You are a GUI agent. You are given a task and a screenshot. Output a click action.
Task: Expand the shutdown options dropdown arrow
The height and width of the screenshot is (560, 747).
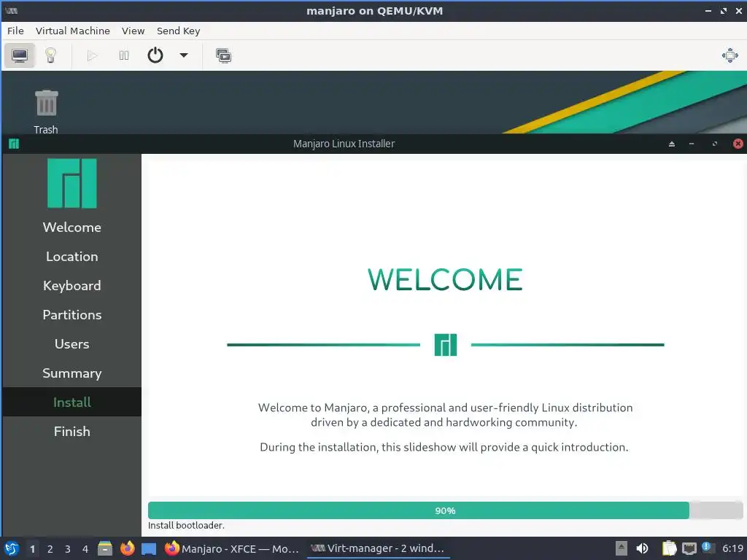click(x=183, y=55)
